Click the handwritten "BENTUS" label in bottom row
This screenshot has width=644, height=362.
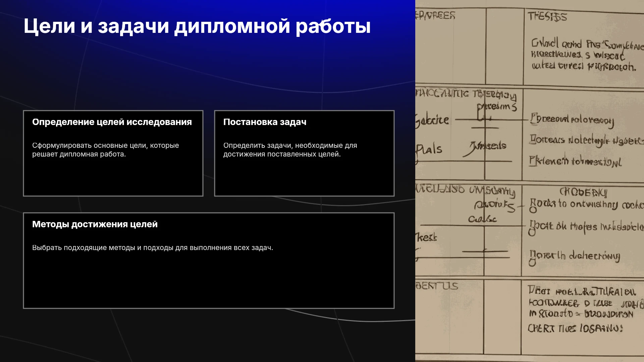pos(437,286)
